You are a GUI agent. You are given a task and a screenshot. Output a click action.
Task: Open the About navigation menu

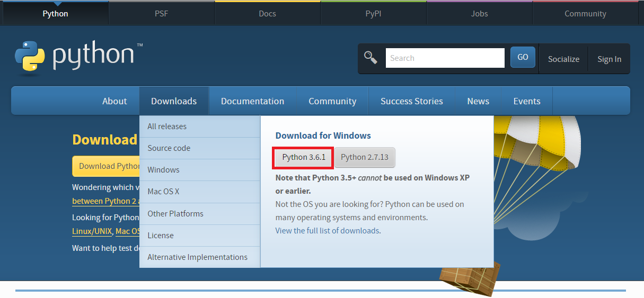[x=114, y=101]
